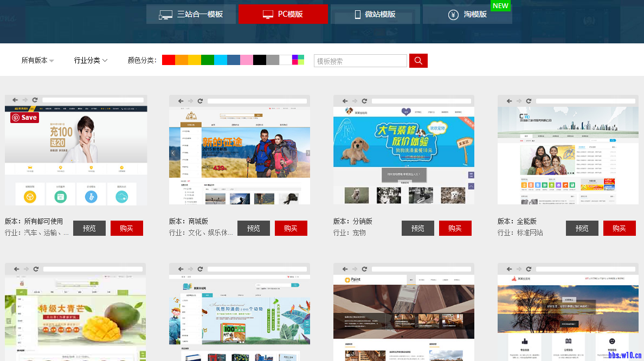Switch to the 微站模版 tab
644x361 pixels.
pos(375,14)
